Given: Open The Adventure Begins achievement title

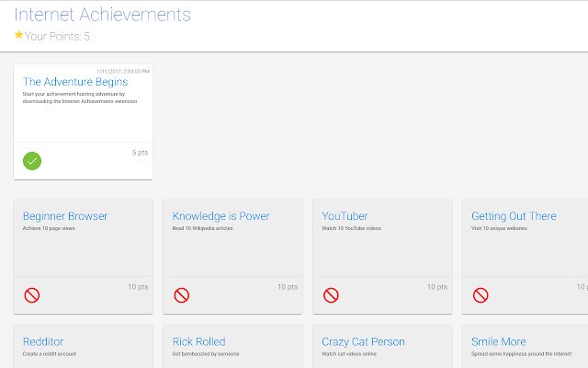Looking at the screenshot, I should (75, 82).
